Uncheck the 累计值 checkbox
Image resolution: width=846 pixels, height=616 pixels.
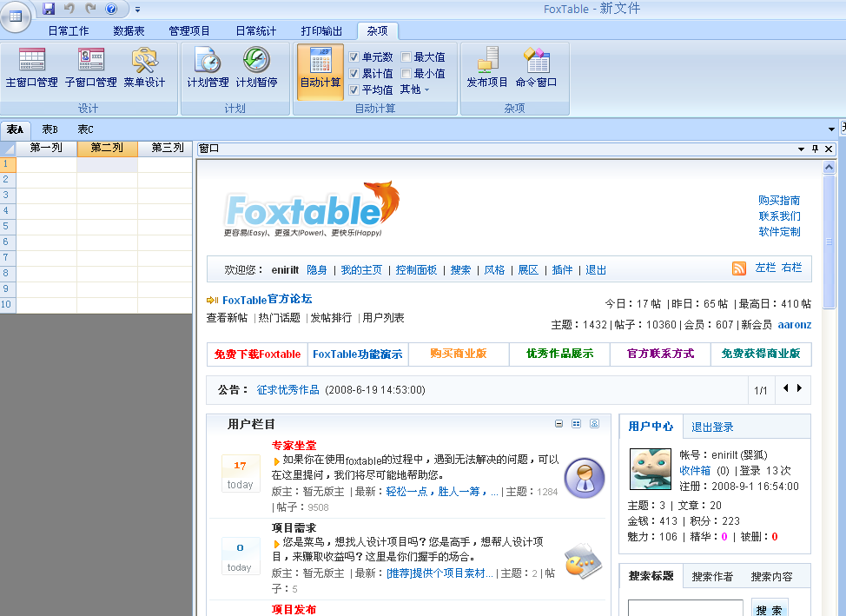point(354,73)
